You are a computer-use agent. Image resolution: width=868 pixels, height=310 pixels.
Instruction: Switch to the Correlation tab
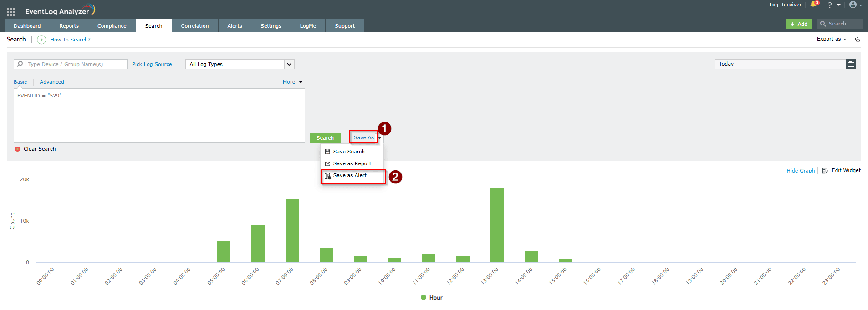point(194,26)
